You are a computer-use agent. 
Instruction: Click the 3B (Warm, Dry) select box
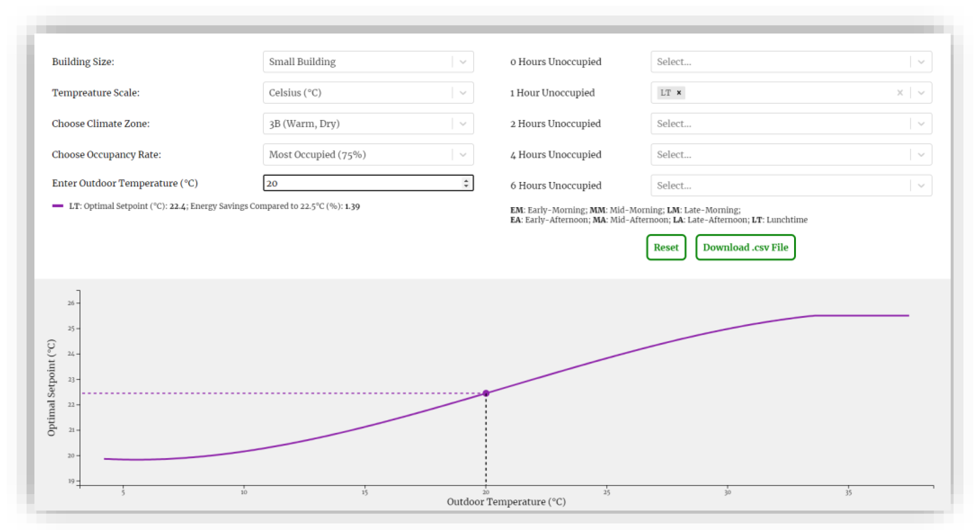point(356,124)
